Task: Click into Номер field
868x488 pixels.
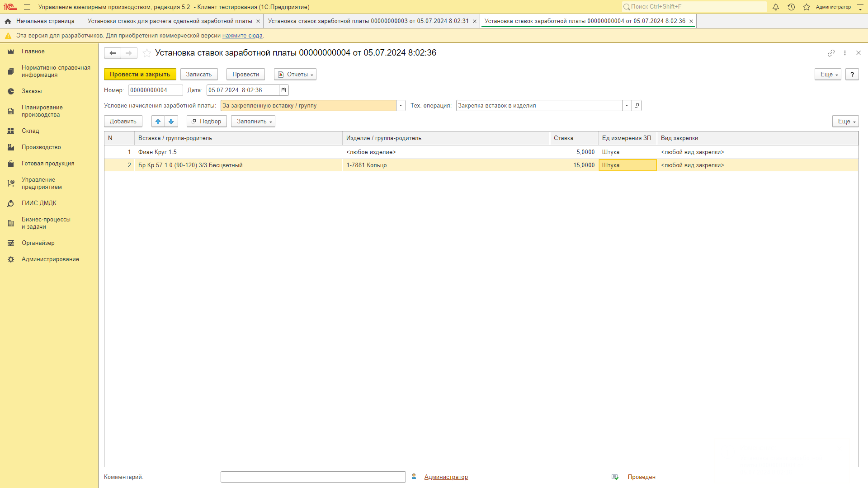Action: [156, 90]
